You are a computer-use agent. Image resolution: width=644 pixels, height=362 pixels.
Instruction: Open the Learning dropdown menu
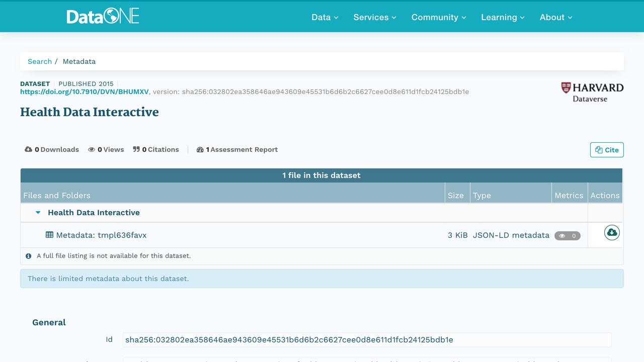click(503, 17)
